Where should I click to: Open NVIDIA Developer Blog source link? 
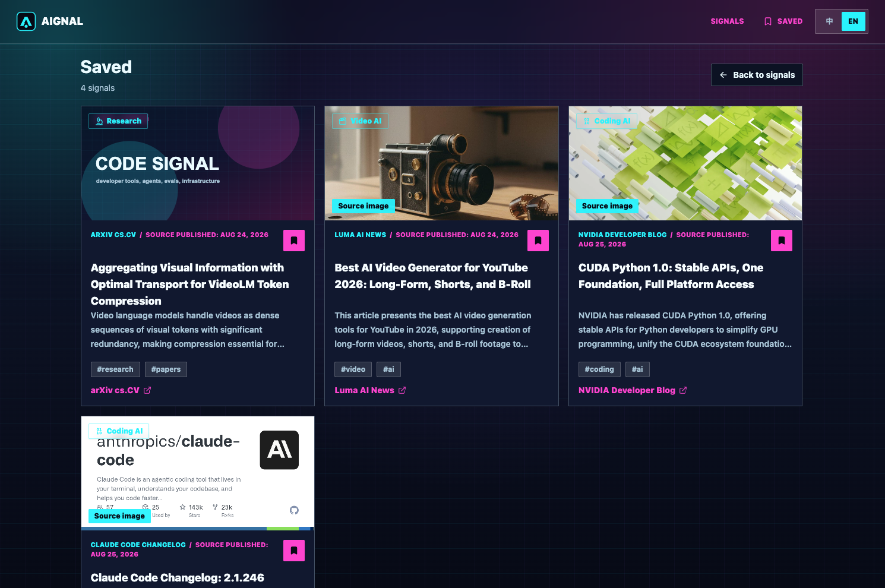pos(633,390)
